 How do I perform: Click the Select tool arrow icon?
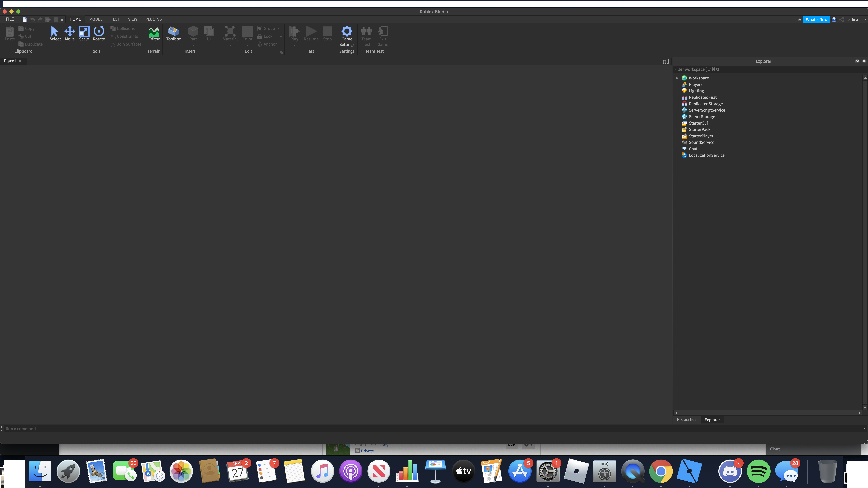(55, 31)
